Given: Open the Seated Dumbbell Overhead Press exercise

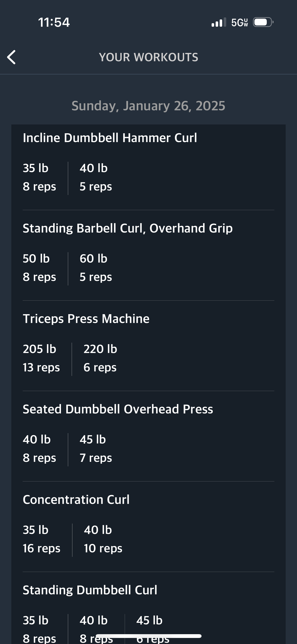Looking at the screenshot, I should (118, 409).
